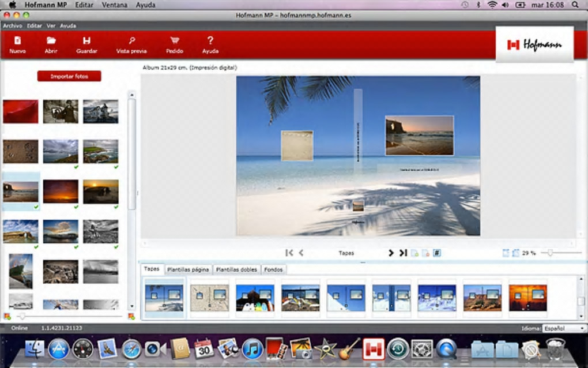The image size is (588, 368).
Task: Go to the next page arrow
Action: [391, 253]
